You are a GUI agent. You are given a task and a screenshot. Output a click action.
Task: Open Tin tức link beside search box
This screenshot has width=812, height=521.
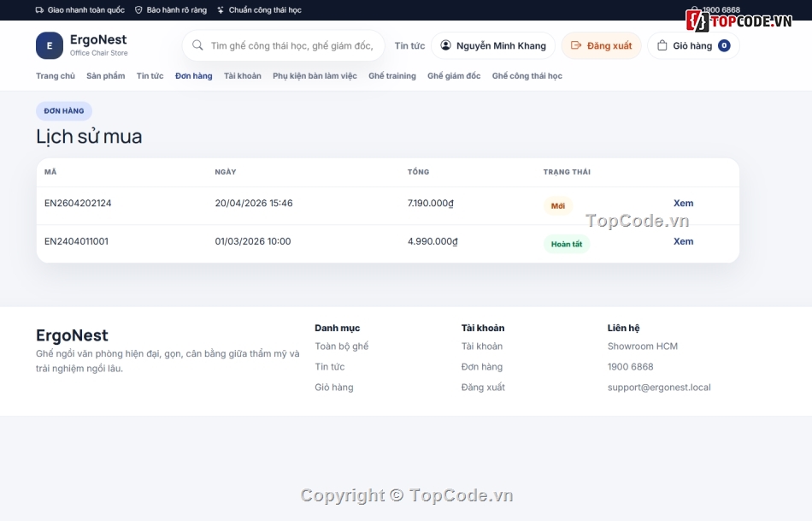[409, 45]
